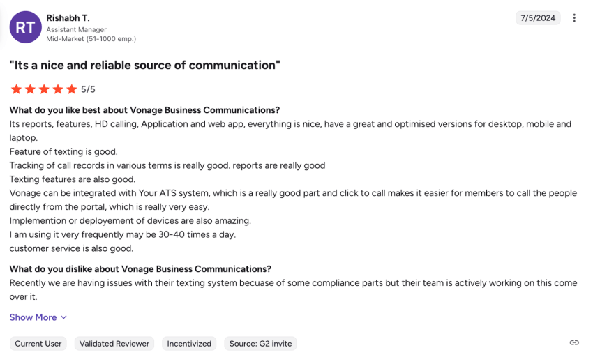Open the three-dot review options menu
593x364 pixels.
click(x=574, y=18)
